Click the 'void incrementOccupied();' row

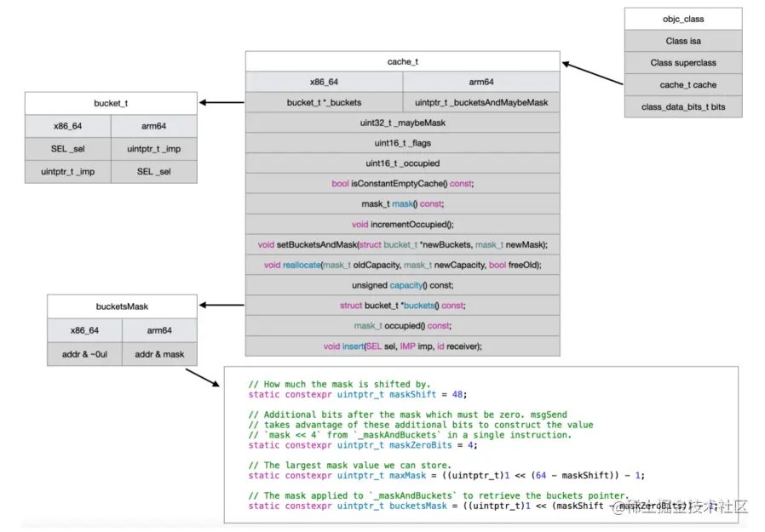tap(402, 225)
